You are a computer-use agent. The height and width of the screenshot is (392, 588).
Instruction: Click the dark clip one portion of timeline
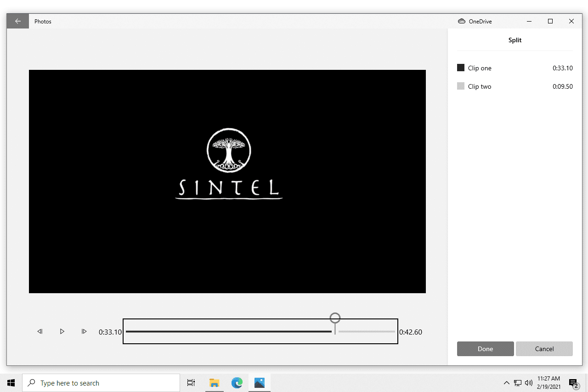tap(229, 331)
